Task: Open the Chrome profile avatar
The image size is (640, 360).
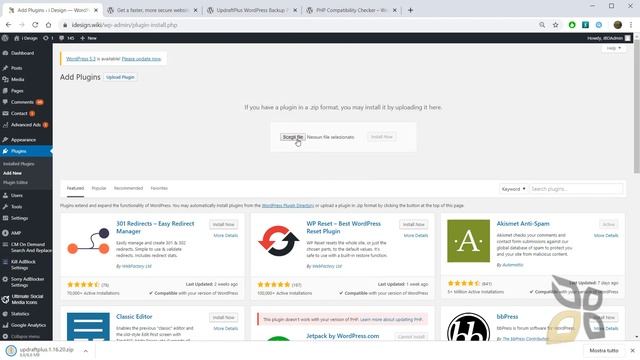Action: pos(618,25)
